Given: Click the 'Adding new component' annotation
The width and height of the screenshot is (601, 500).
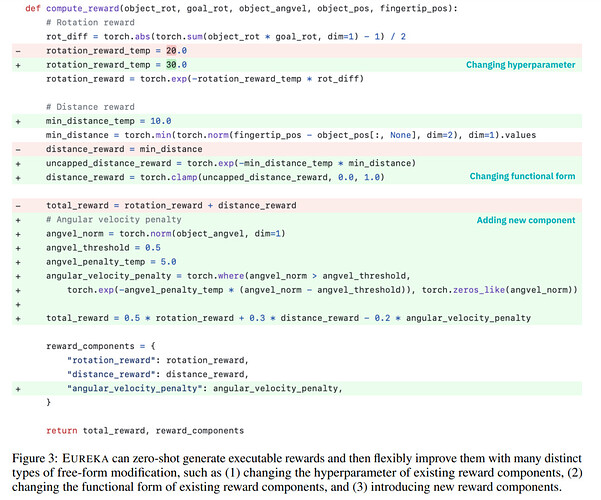Looking at the screenshot, I should click(525, 220).
